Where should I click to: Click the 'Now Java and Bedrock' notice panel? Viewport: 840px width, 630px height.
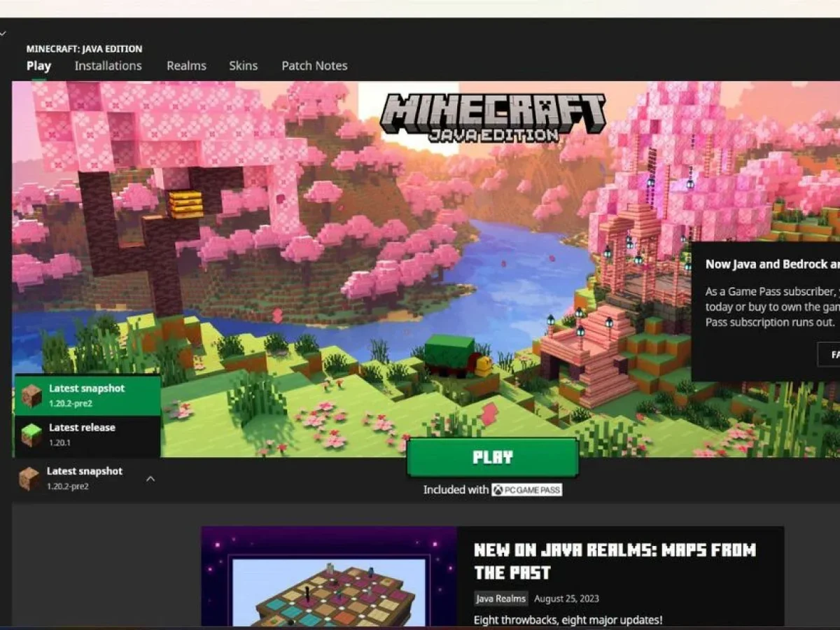pos(766,294)
